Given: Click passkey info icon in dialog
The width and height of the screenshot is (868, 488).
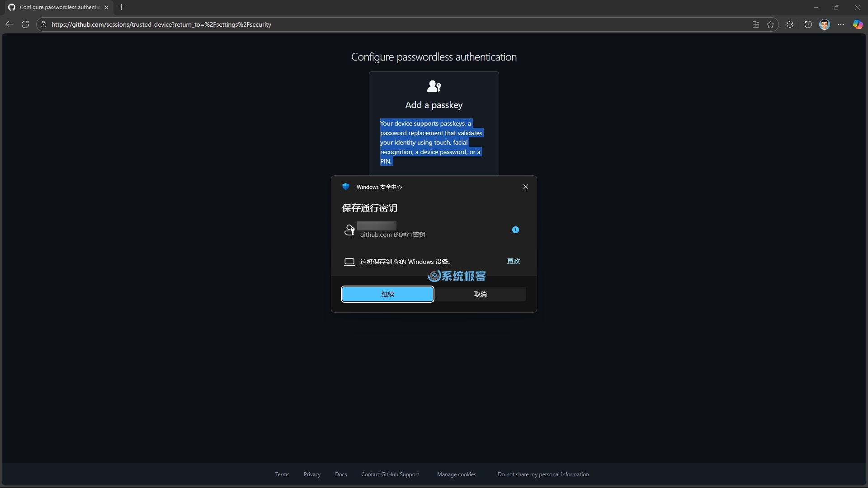Looking at the screenshot, I should 515,230.
